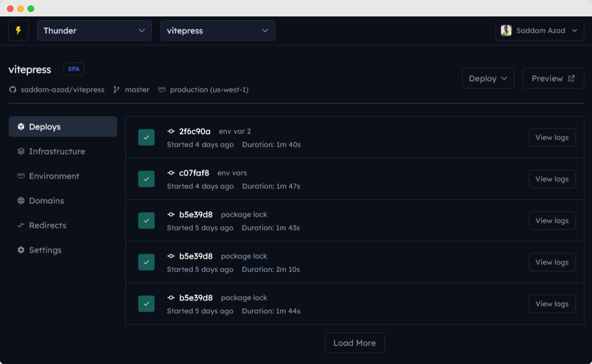The image size is (592, 364).
Task: Click the GitHub icon beside saddam-azad/vitepress
Action: [x=13, y=90]
